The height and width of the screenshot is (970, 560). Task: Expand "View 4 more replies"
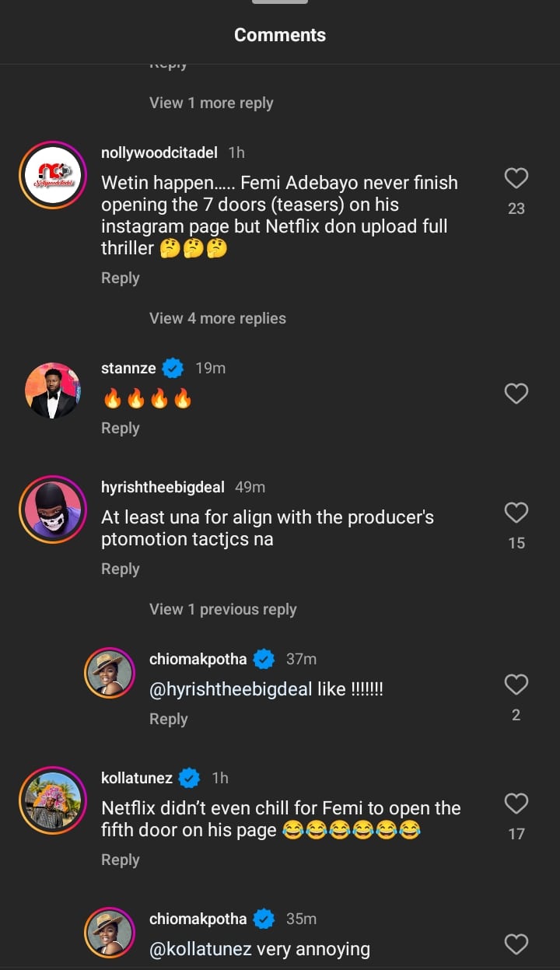pos(218,318)
